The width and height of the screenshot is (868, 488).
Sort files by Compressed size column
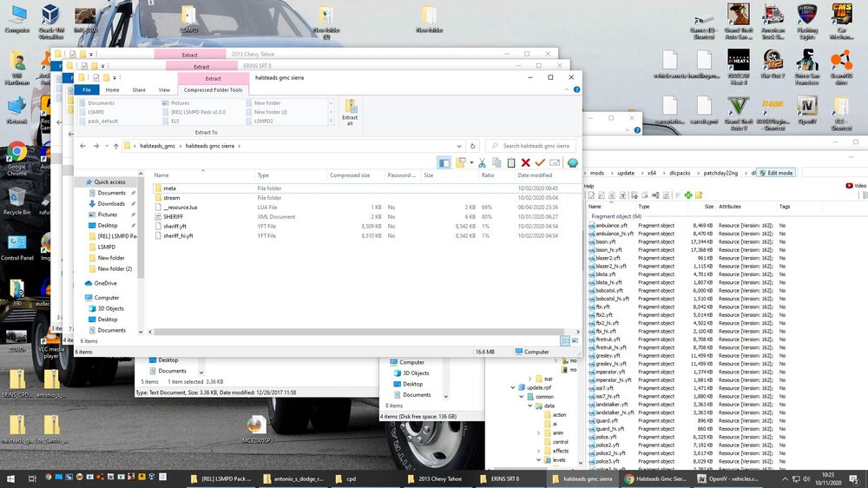[351, 175]
